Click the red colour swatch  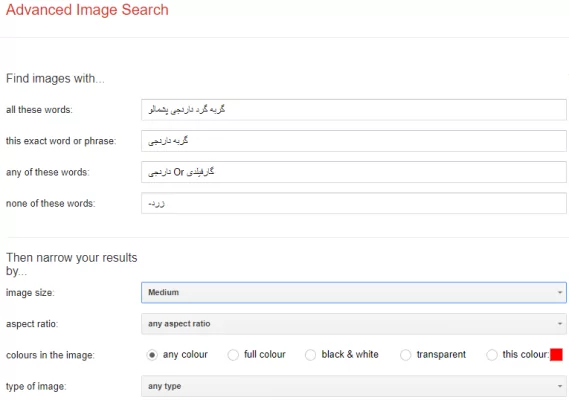(556, 355)
